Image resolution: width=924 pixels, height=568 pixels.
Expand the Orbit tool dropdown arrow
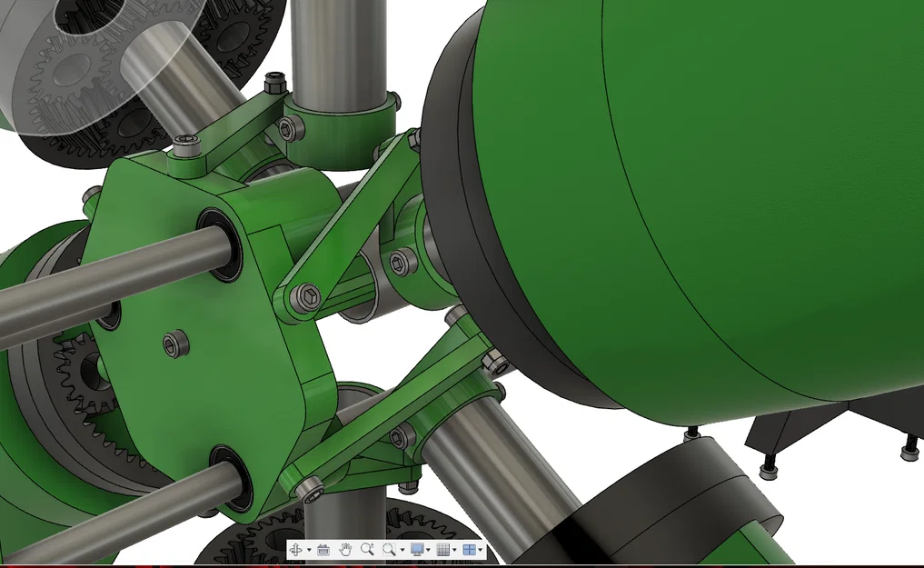click(x=309, y=549)
